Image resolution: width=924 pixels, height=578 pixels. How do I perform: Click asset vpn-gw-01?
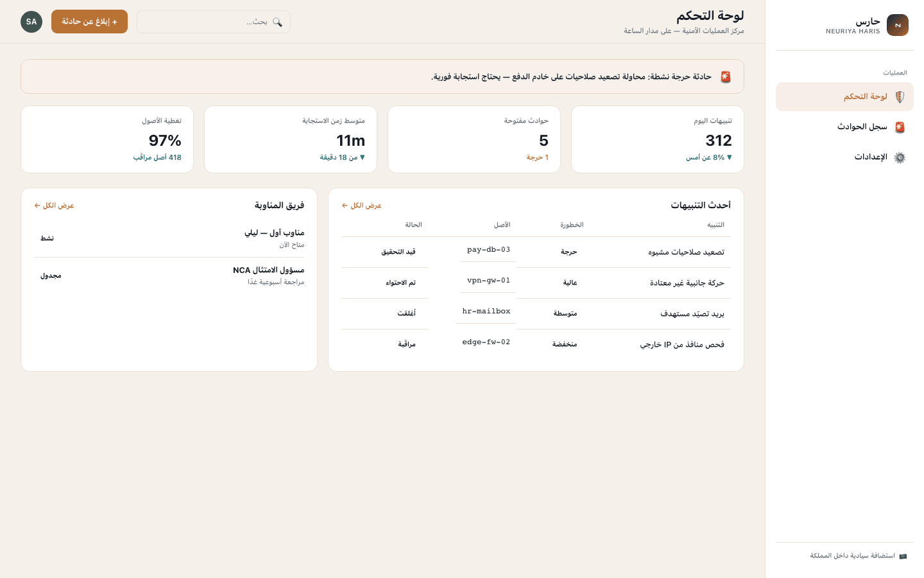488,281
